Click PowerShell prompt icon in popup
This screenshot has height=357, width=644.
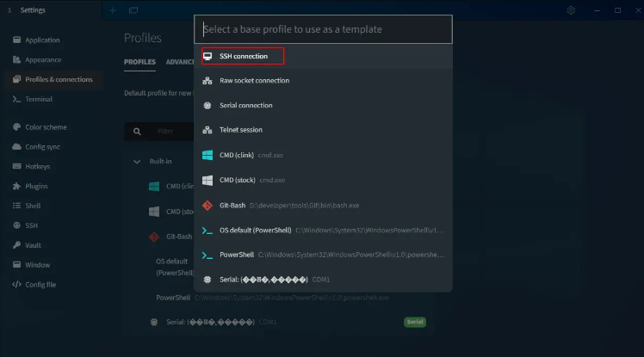pyautogui.click(x=207, y=255)
